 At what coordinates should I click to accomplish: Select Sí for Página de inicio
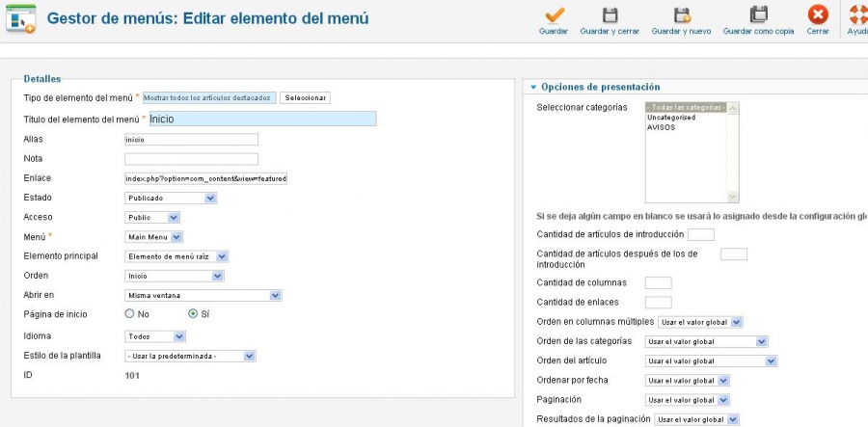coord(193,313)
